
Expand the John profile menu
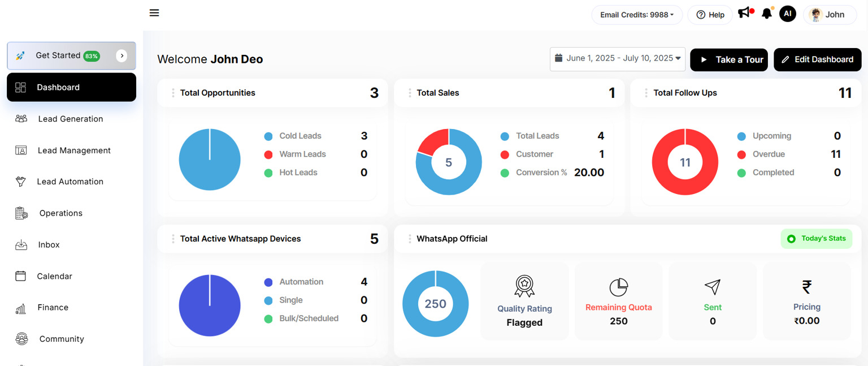[830, 15]
